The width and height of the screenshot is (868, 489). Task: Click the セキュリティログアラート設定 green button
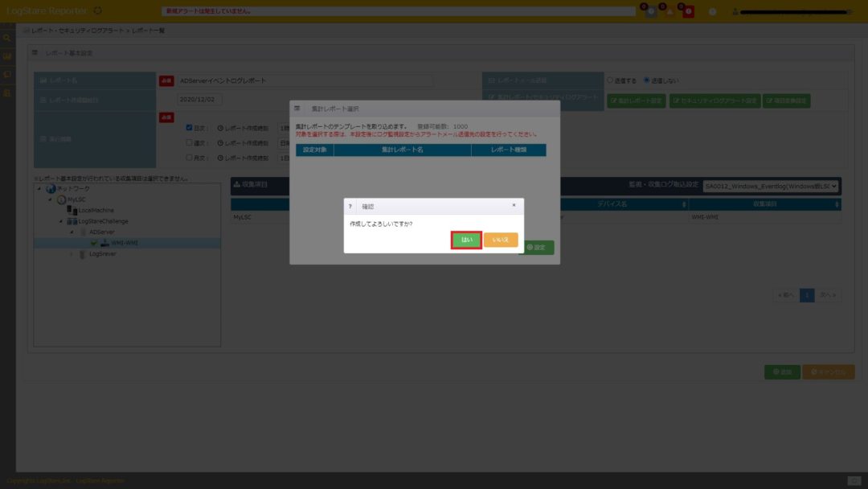pos(714,101)
